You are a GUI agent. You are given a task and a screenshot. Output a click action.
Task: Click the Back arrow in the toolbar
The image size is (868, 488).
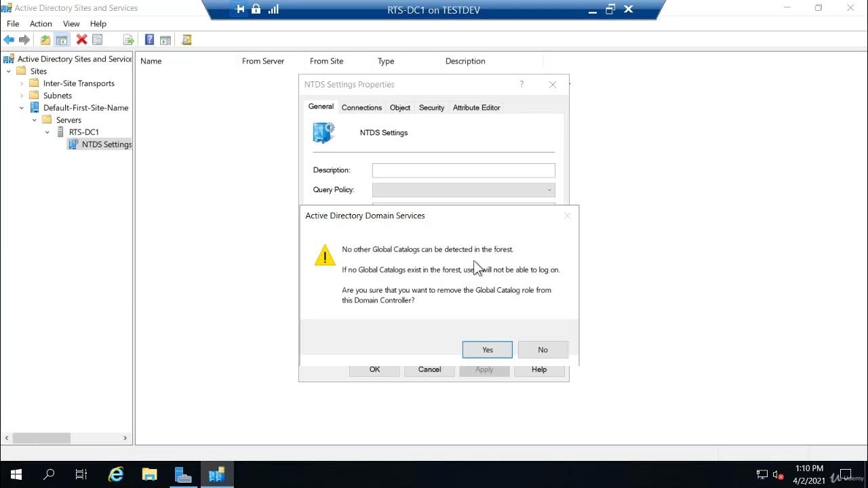pos(9,40)
